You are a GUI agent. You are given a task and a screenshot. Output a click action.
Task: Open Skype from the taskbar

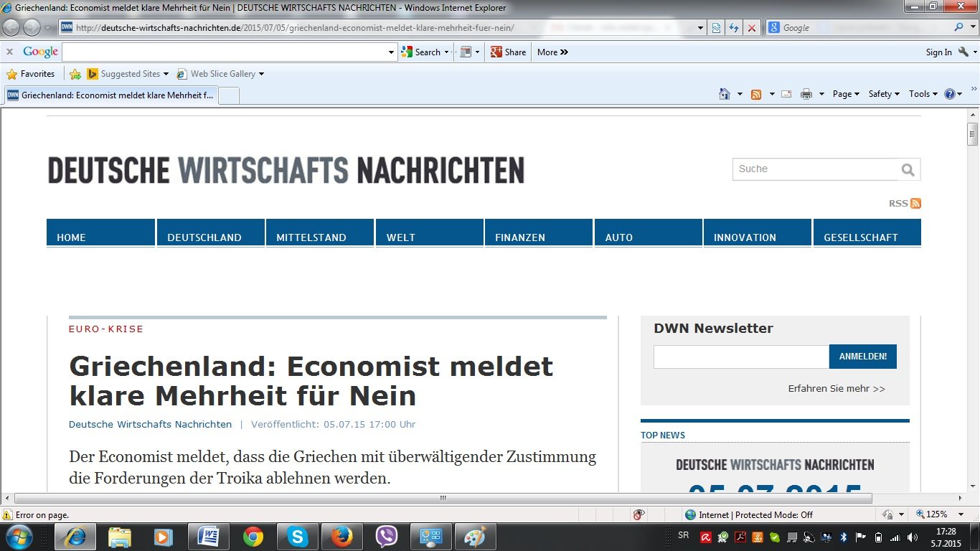[x=297, y=537]
